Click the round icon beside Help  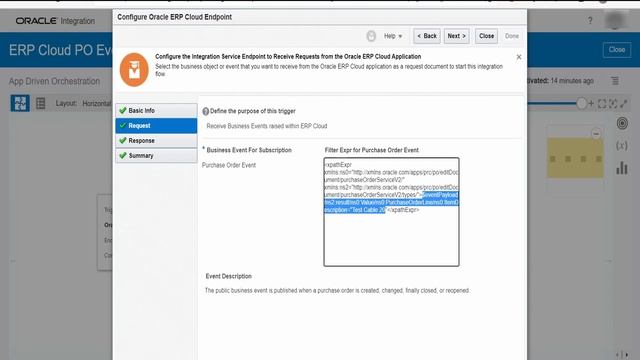371,36
